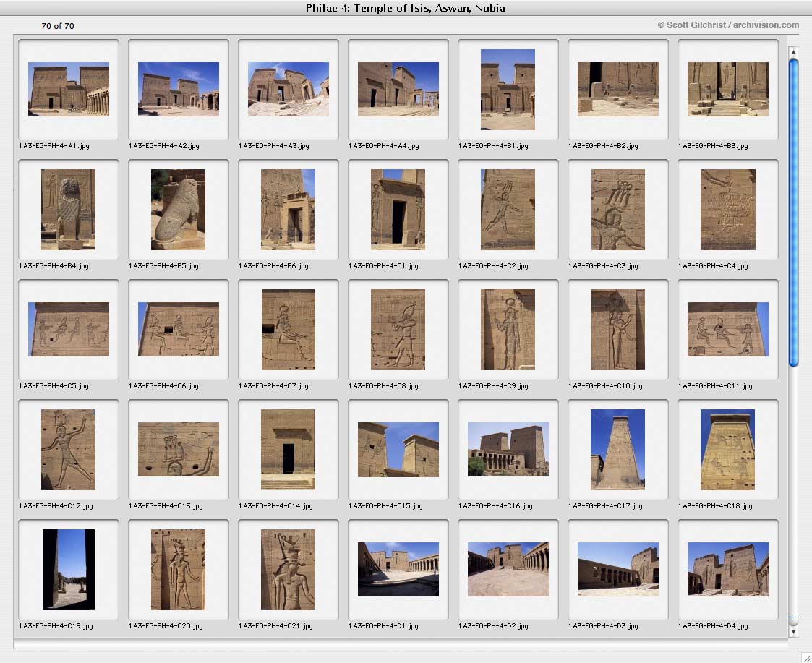Select thumbnail 1A3-EG-PH-4-C13.jpg
The width and height of the screenshot is (812, 663).
tap(178, 449)
